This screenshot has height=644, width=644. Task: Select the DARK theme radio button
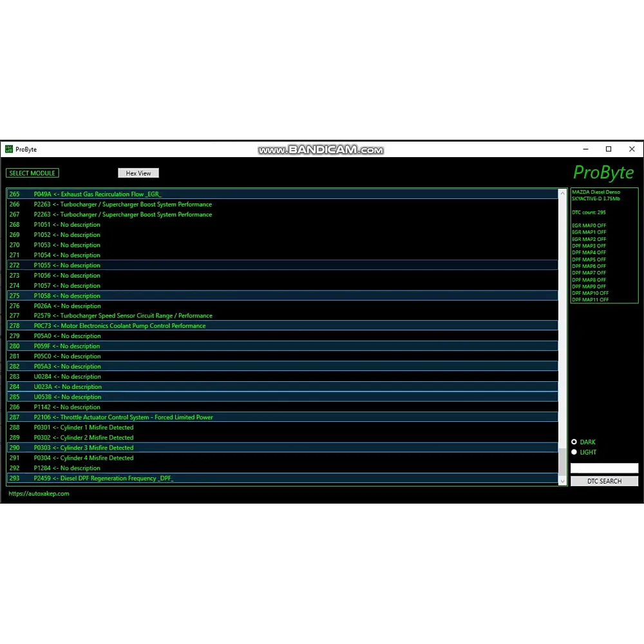(x=574, y=442)
